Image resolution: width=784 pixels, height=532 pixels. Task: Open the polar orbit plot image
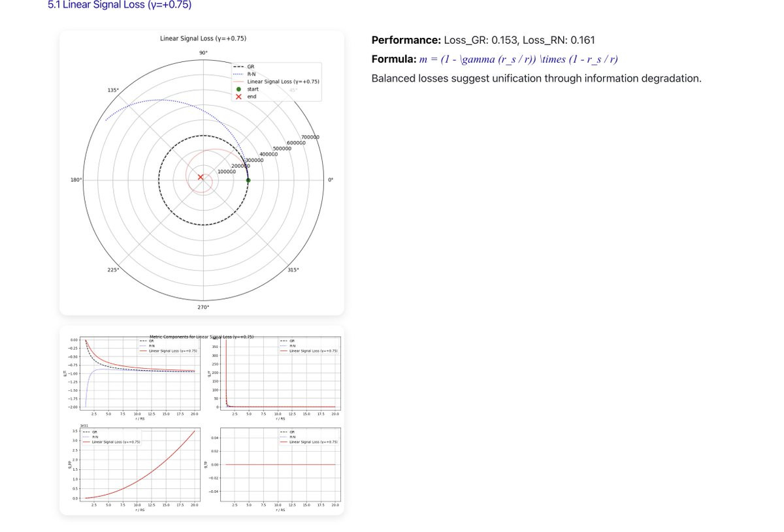[x=202, y=173]
